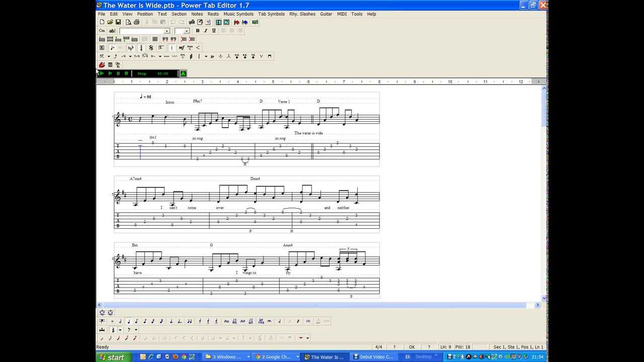Click the trill tr symbol icon
Screen dimensions: 644x362
click(x=212, y=56)
